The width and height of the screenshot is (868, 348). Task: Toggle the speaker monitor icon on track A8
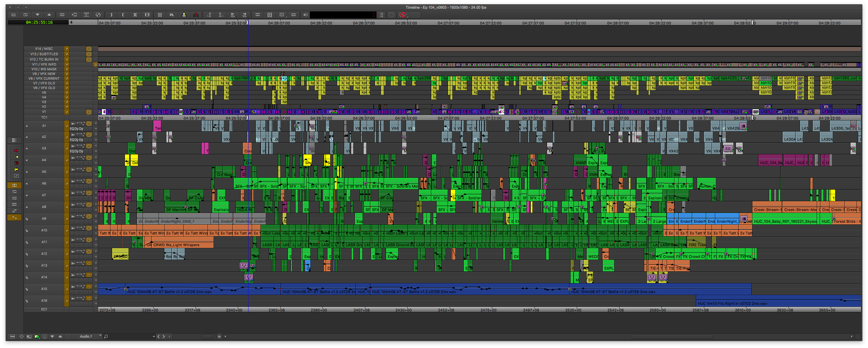pos(26,207)
